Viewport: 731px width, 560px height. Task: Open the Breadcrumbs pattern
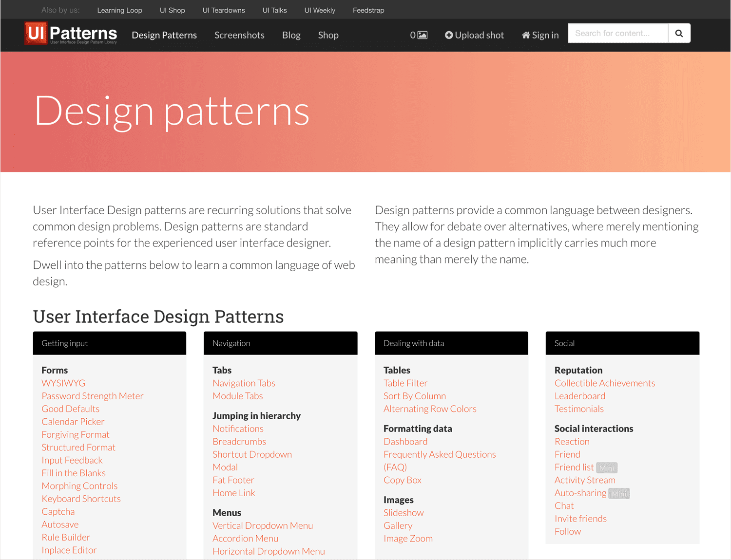click(x=239, y=442)
